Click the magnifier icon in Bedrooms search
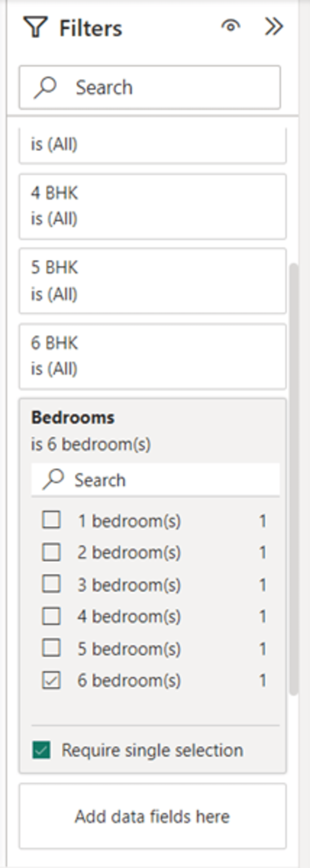 (x=53, y=479)
